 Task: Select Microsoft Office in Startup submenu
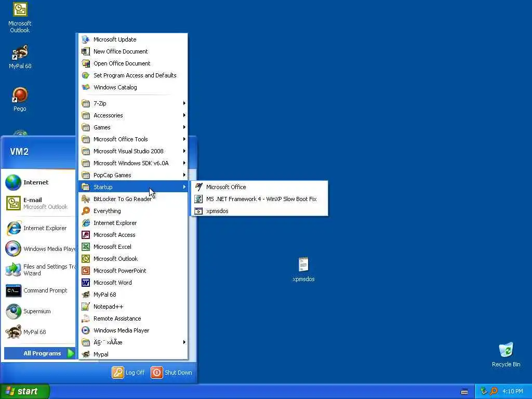[x=260, y=187]
